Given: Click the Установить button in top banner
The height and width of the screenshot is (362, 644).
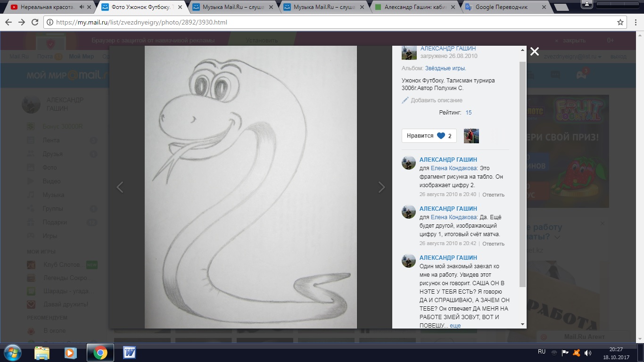Looking at the screenshot, I should (x=262, y=41).
